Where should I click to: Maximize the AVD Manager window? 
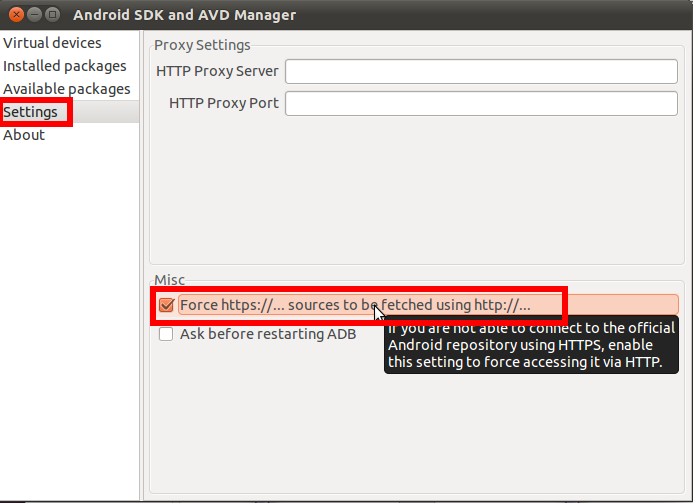click(x=53, y=15)
